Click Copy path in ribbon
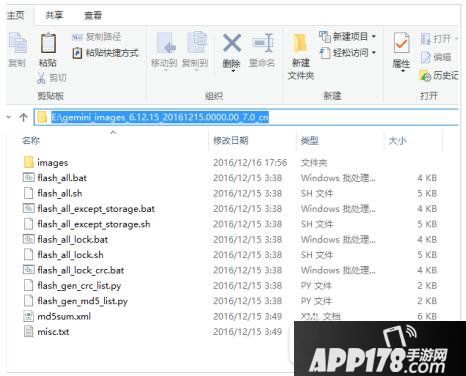Viewport: 466px width, 376px height. tap(97, 37)
